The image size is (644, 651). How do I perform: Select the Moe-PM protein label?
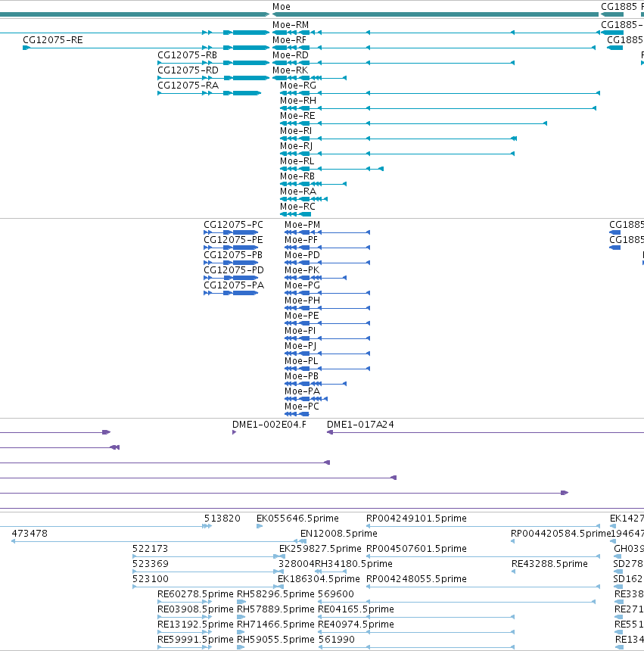pyautogui.click(x=303, y=225)
